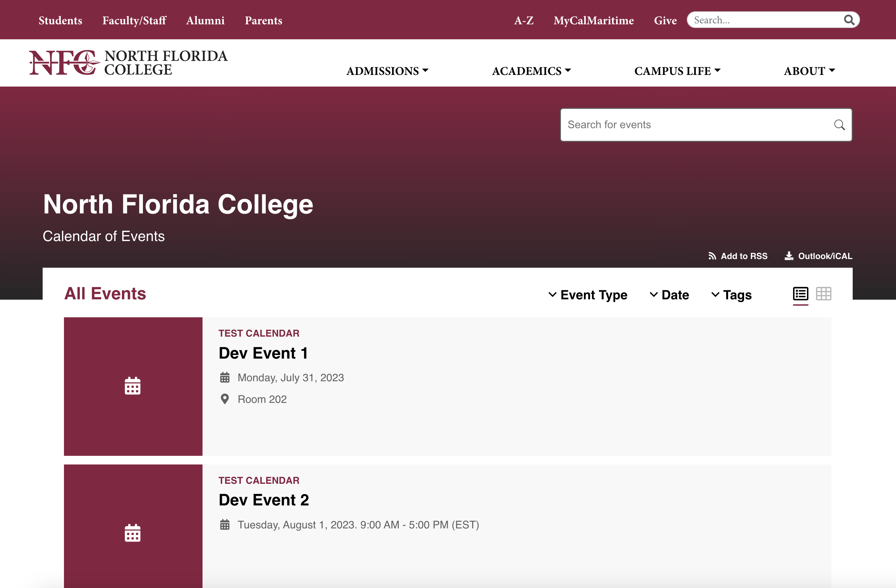Expand the Tags filter dropdown
This screenshot has height=588, width=896.
[x=731, y=295]
